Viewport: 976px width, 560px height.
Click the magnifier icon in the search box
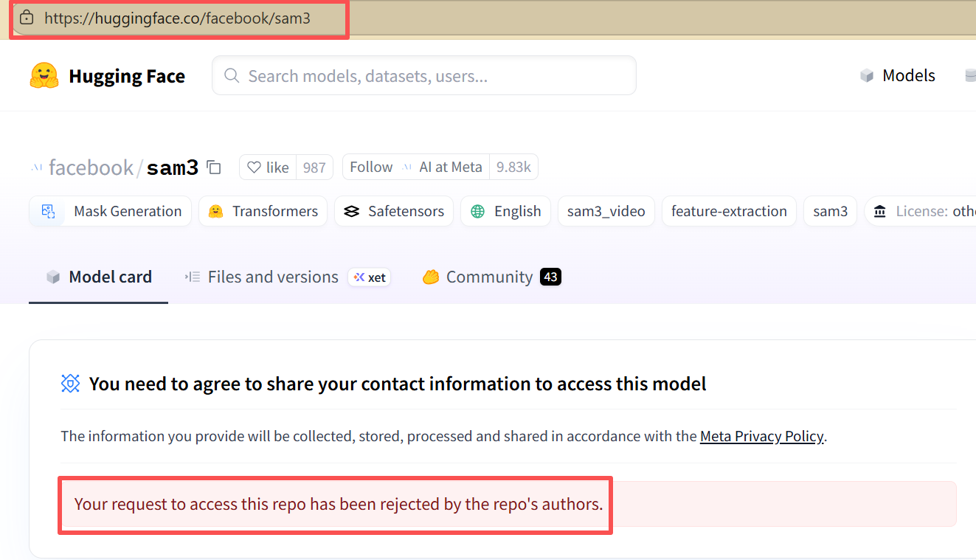pyautogui.click(x=232, y=76)
